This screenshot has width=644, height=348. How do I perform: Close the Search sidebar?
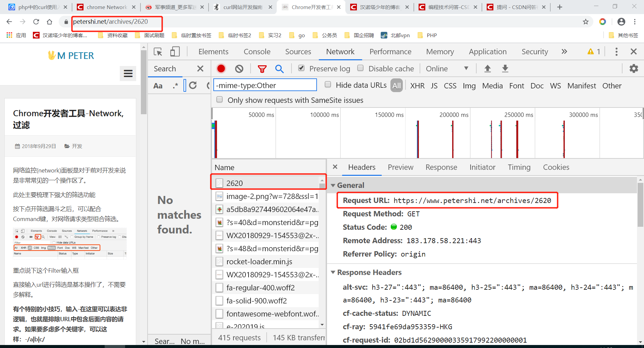coord(200,69)
